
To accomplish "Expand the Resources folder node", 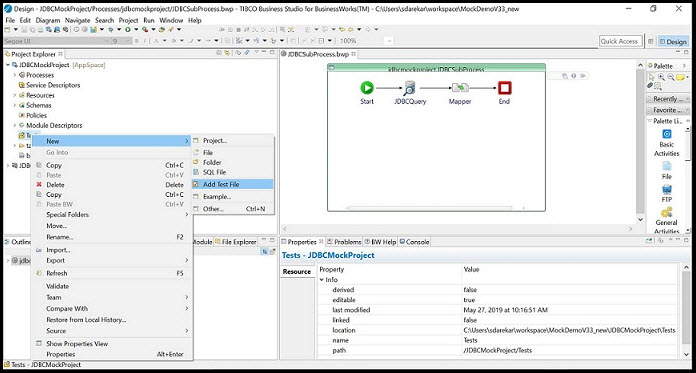I will coord(15,95).
